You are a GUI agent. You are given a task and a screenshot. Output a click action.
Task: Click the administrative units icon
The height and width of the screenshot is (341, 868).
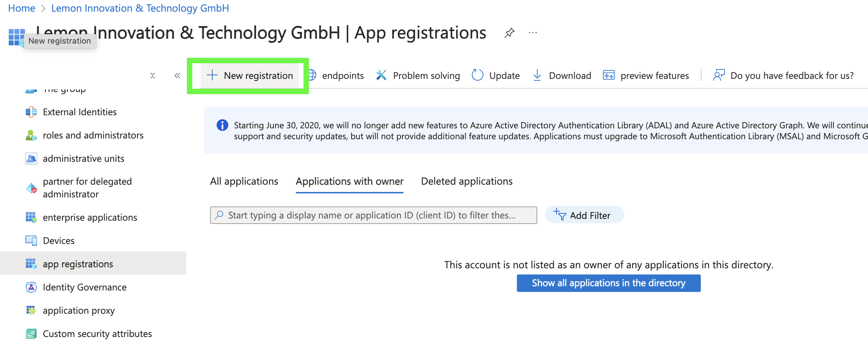[x=31, y=159]
